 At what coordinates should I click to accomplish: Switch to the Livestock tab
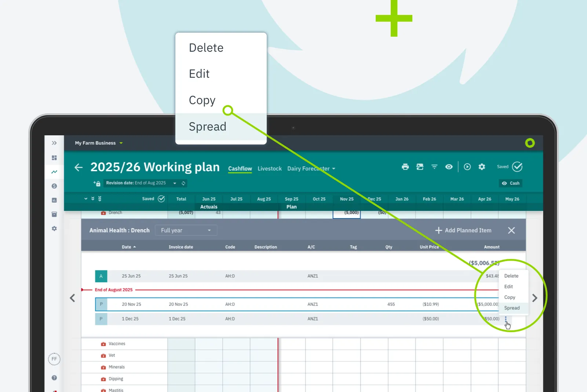click(x=270, y=169)
